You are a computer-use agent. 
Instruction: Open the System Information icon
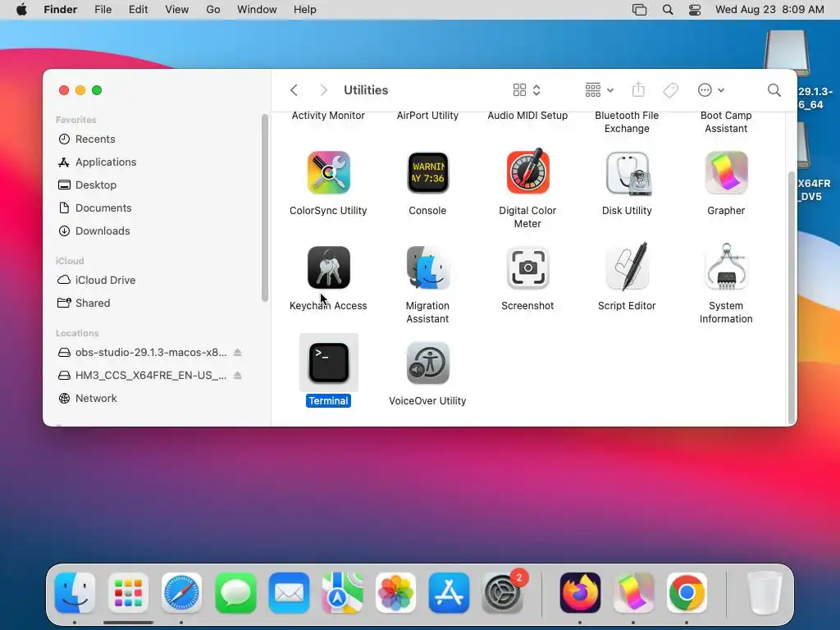(726, 267)
